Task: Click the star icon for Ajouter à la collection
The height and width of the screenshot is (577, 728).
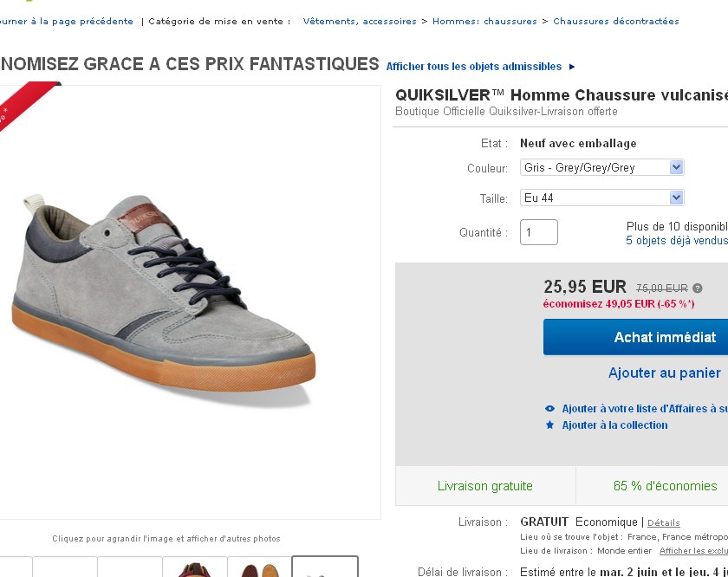Action: (549, 425)
